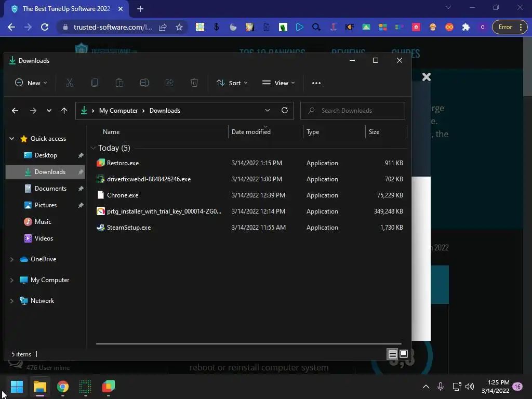This screenshot has width=532, height=399.
Task: Expand the OneDrive tree node
Action: click(x=11, y=259)
